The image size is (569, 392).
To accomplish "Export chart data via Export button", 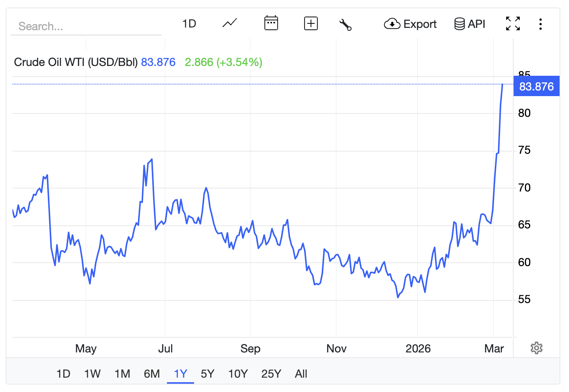I will point(410,24).
